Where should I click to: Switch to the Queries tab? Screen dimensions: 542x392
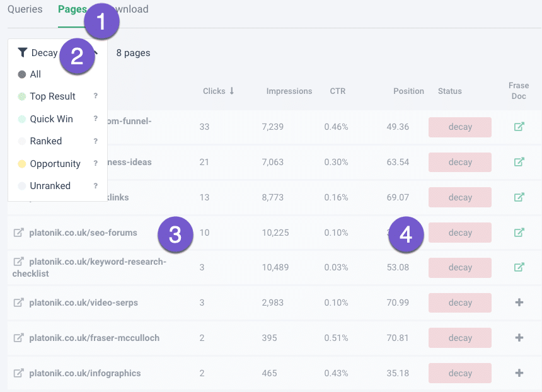point(25,9)
